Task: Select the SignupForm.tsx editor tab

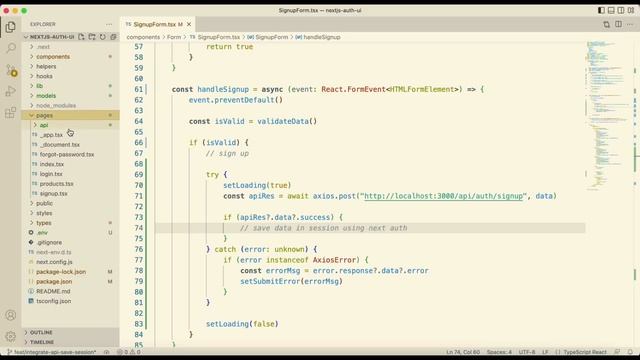Action: click(158, 24)
